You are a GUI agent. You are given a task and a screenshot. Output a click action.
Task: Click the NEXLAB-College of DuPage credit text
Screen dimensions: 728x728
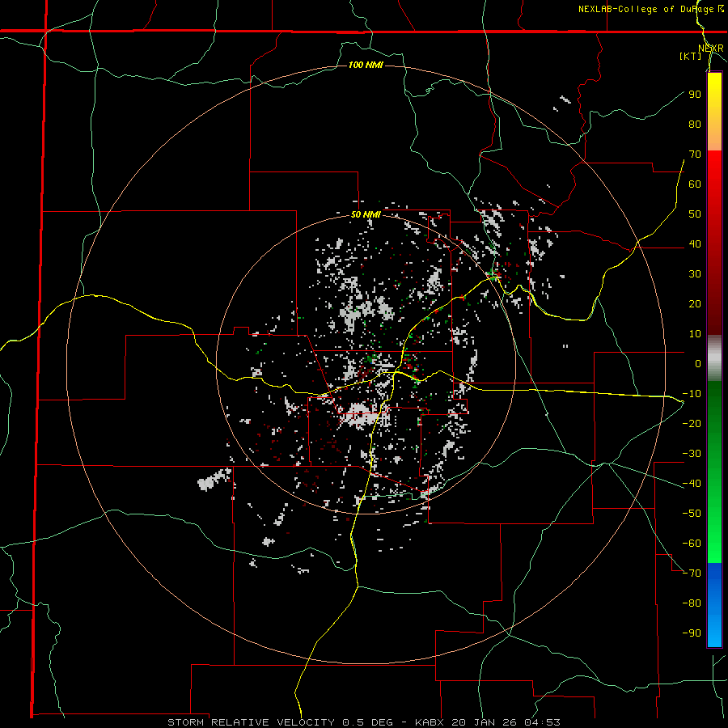click(650, 9)
